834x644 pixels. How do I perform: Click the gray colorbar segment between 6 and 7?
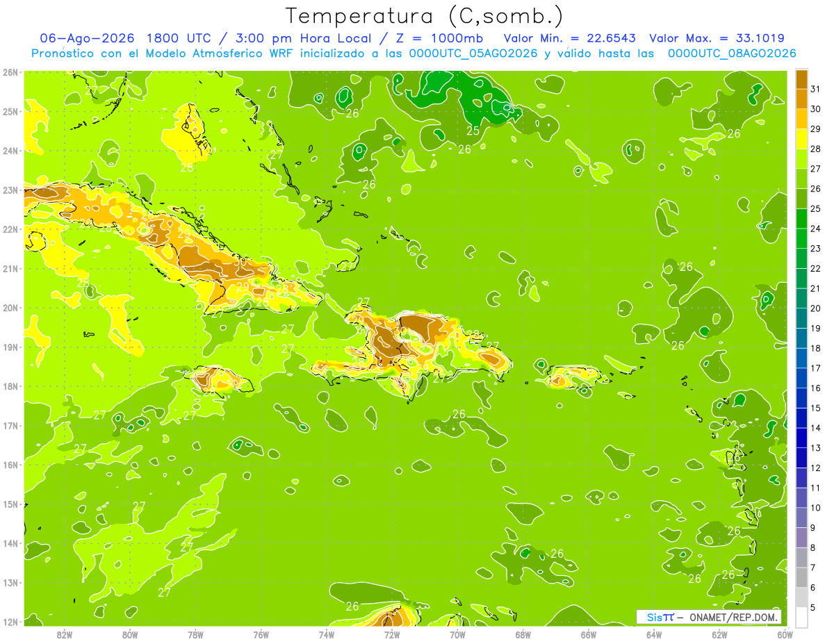[x=801, y=577]
